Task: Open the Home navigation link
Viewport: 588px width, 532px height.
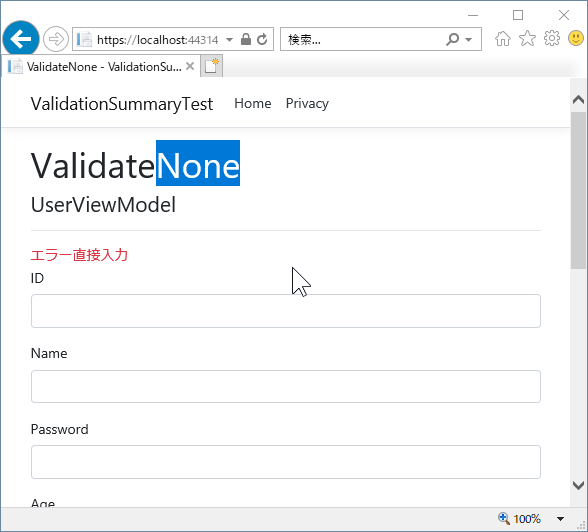Action: (253, 103)
